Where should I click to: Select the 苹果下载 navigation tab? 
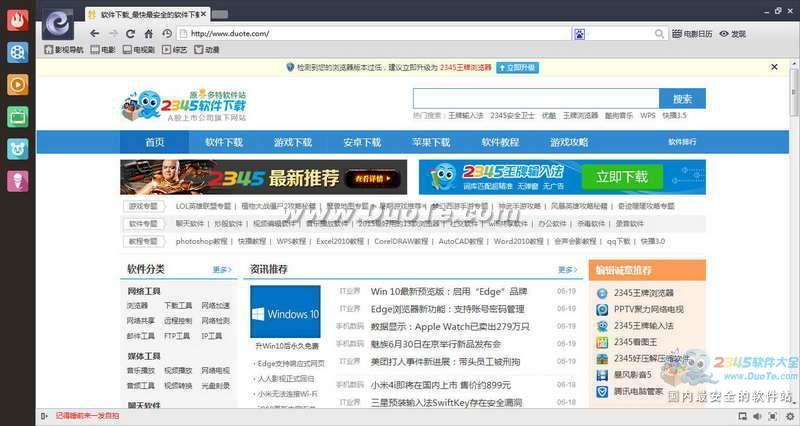[x=431, y=142]
